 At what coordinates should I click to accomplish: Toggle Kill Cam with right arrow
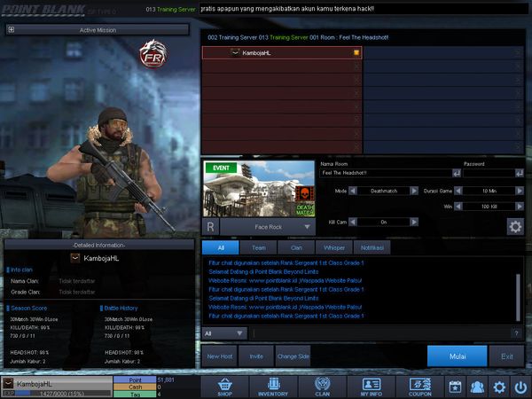click(x=414, y=222)
